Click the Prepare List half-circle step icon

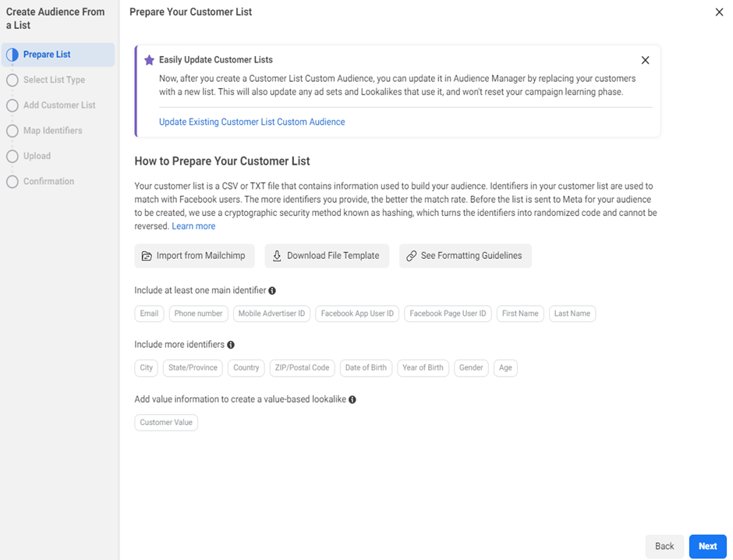click(12, 55)
